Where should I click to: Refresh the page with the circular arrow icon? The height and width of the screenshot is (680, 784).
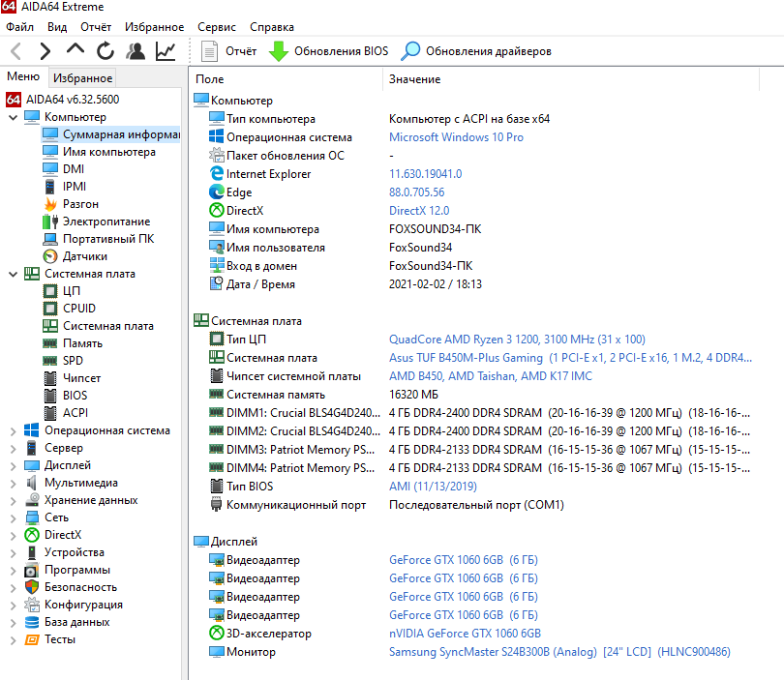pyautogui.click(x=105, y=51)
